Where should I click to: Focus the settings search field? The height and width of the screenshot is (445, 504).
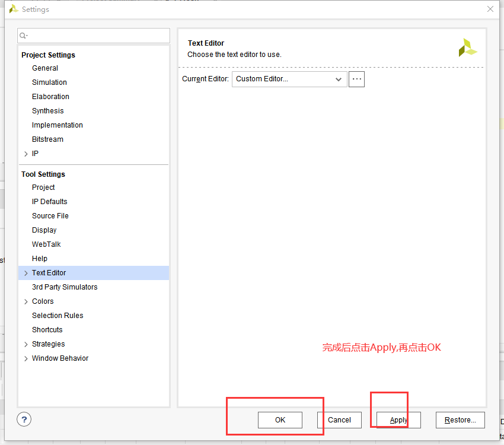tap(94, 36)
